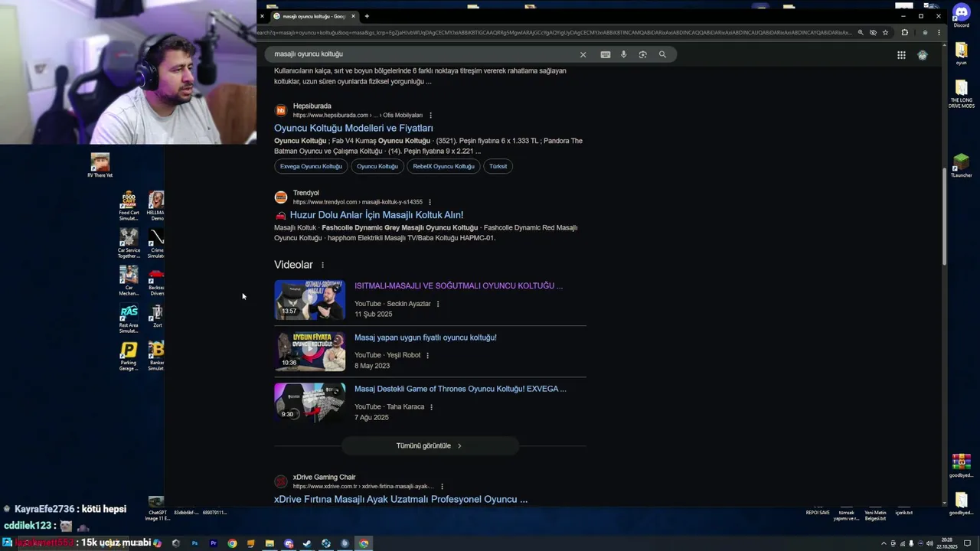Open the Google apps grid
Screen dimensions: 980x551
coord(901,55)
